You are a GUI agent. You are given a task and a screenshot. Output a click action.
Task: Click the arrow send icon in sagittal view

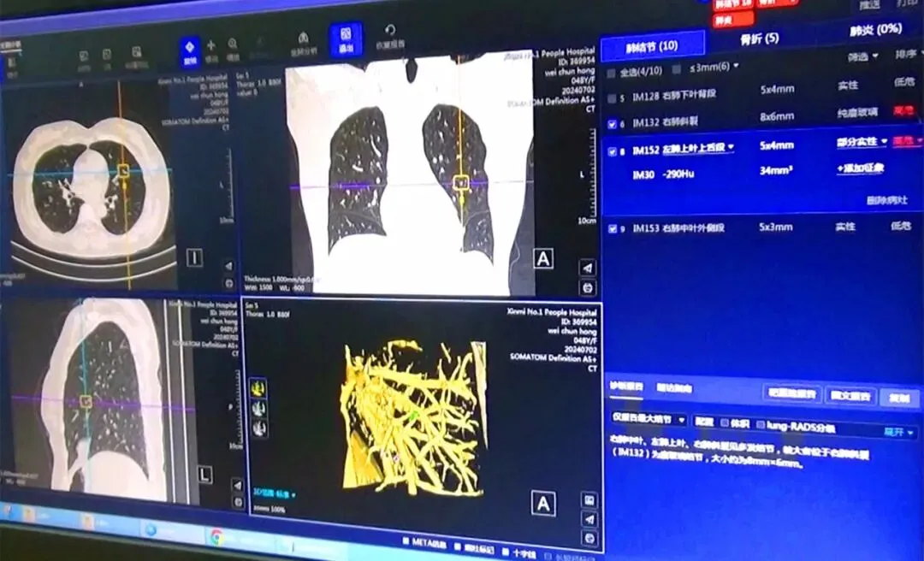(x=238, y=484)
